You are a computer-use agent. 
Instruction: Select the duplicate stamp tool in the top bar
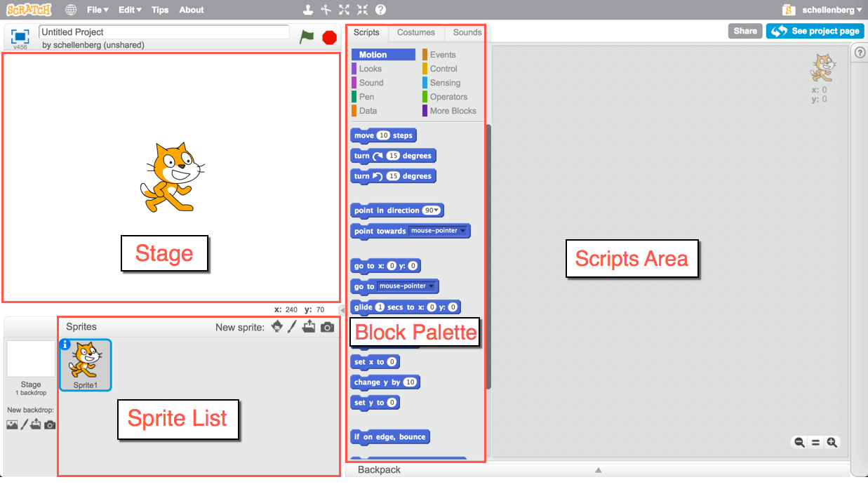[x=307, y=10]
